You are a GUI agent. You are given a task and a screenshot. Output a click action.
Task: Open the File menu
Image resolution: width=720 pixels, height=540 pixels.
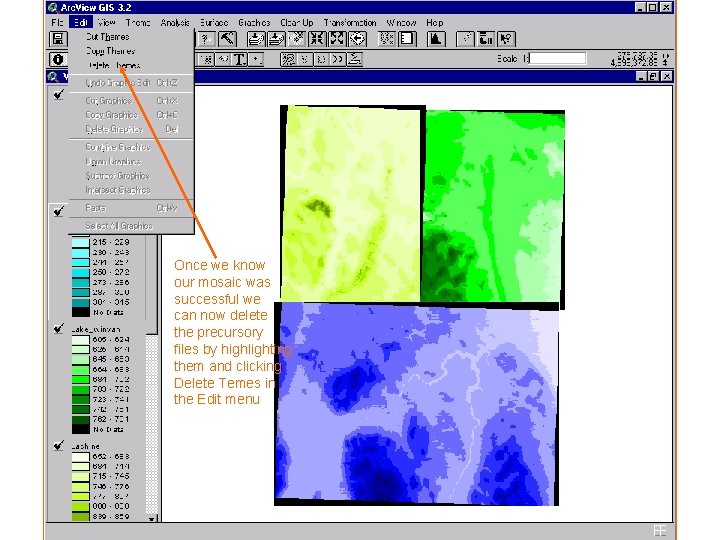57,22
